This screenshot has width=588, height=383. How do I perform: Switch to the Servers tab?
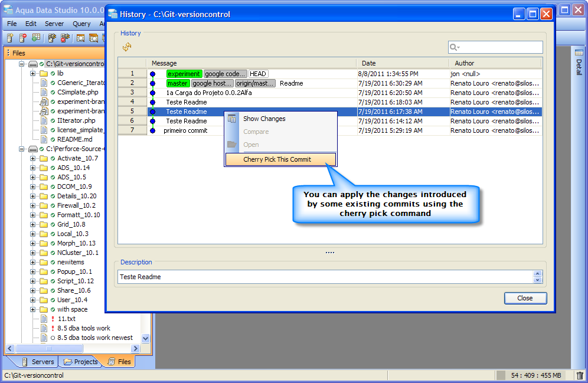pos(38,362)
